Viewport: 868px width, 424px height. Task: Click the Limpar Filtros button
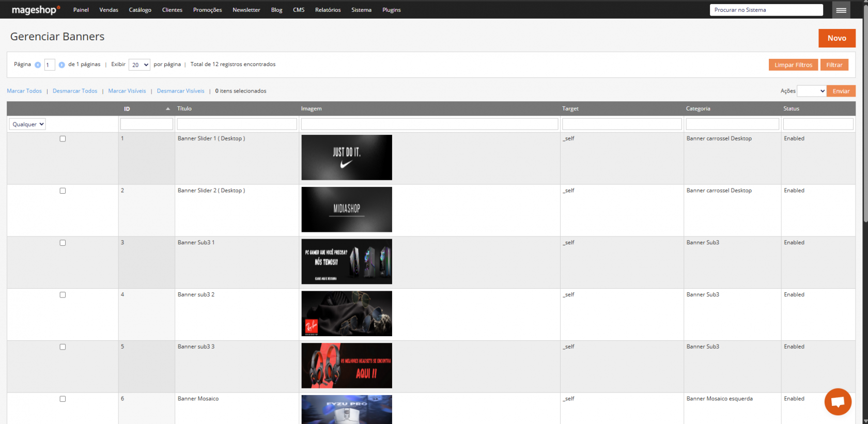pos(793,65)
